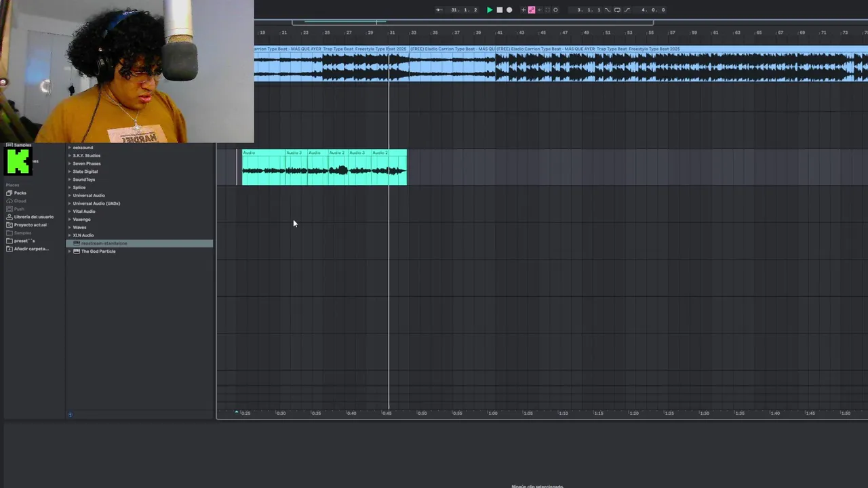This screenshot has height=488, width=868.
Task: Expand the Slate Digital folder
Action: coord(69,171)
